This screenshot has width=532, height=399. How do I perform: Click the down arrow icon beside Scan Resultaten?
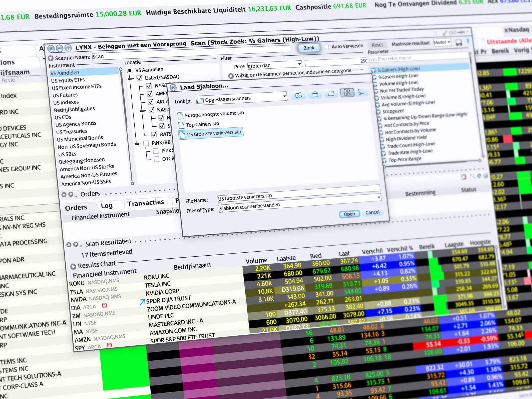point(76,244)
